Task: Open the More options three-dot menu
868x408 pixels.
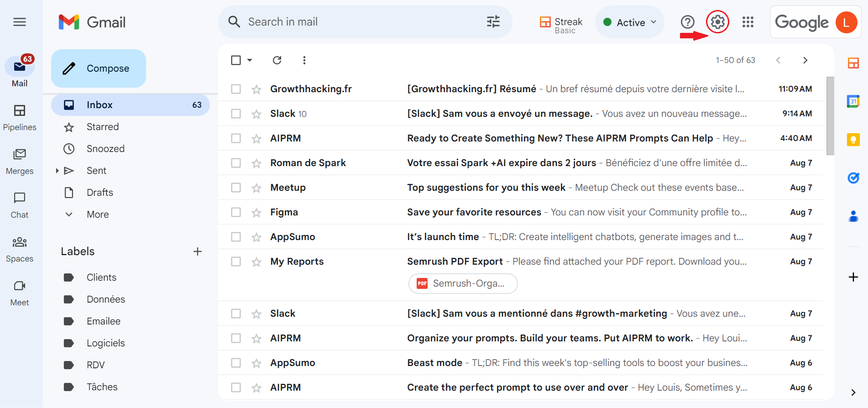Action: coord(304,60)
